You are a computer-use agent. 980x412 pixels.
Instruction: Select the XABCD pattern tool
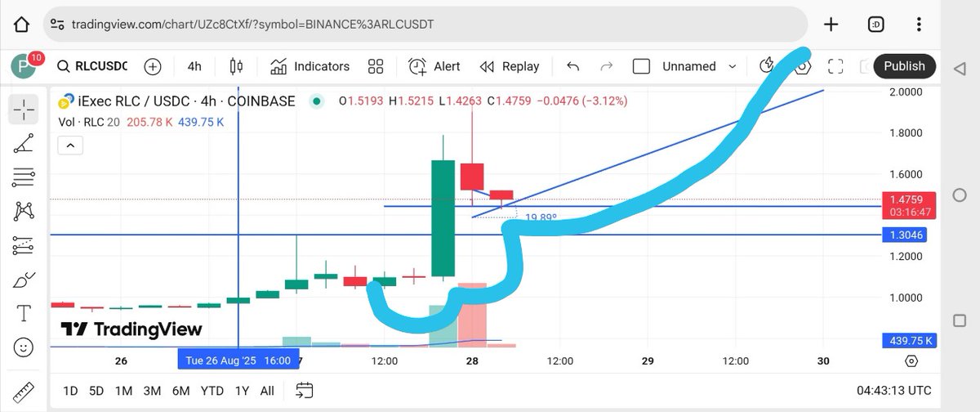pyautogui.click(x=24, y=212)
